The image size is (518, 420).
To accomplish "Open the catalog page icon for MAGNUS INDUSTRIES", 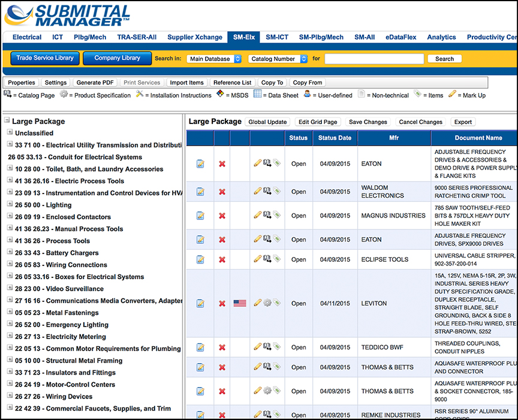I will point(267,215).
